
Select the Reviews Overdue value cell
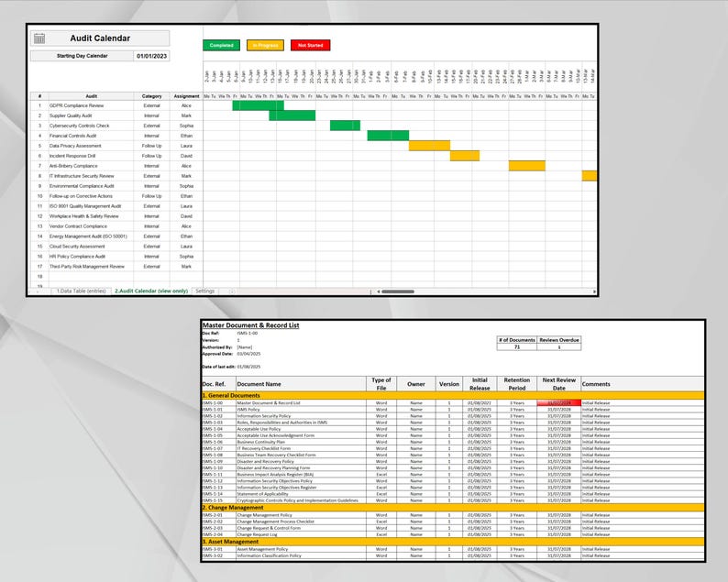[x=559, y=346]
